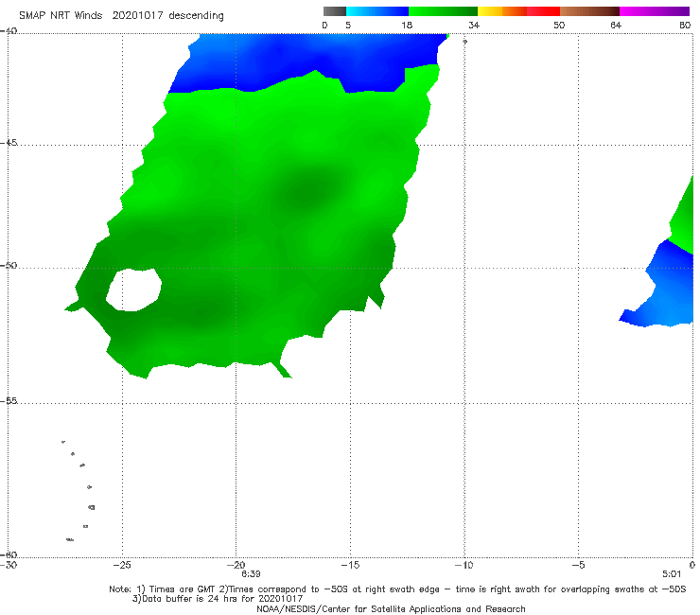Click the color bar label '18'
Viewport: 700px width, 615px height.
[x=407, y=25]
